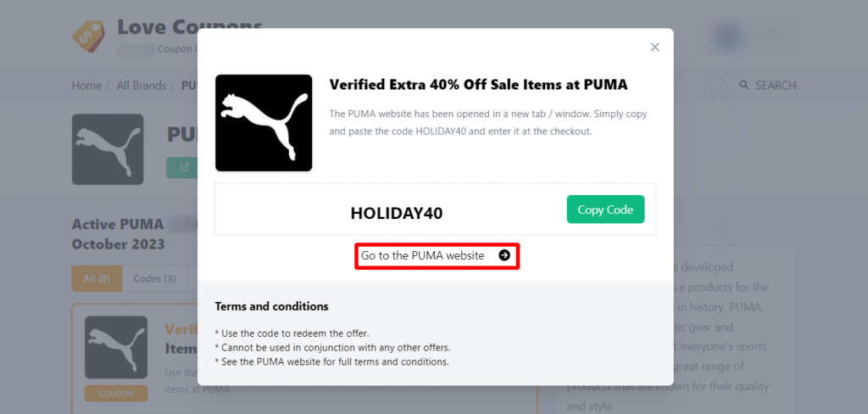Switch to the All (8) tab

tap(97, 278)
